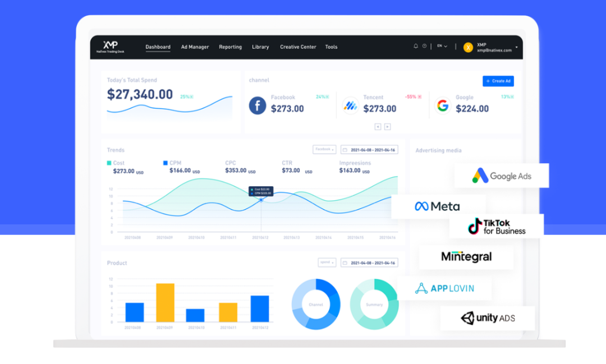This screenshot has height=364, width=606.
Task: Click the Google channel icon
Action: click(x=443, y=105)
